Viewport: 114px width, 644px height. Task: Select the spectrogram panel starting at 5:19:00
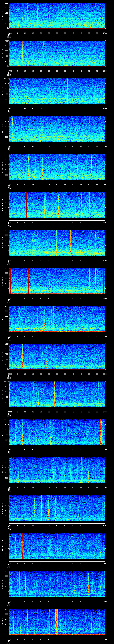click(57, 129)
